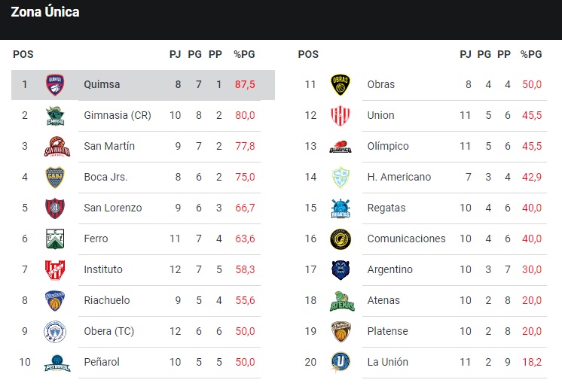This screenshot has height=392, width=562.
Task: Click the San Martín team logo
Action: click(x=55, y=146)
